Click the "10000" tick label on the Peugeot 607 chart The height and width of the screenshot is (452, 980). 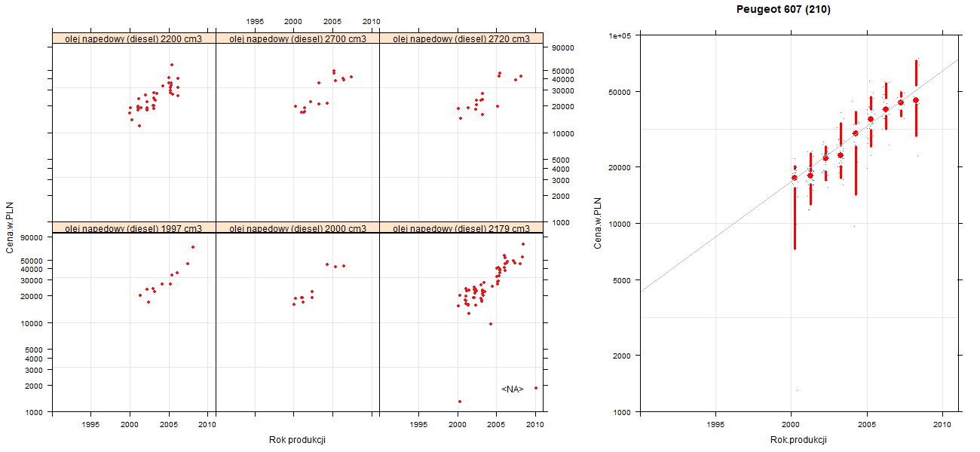click(621, 224)
